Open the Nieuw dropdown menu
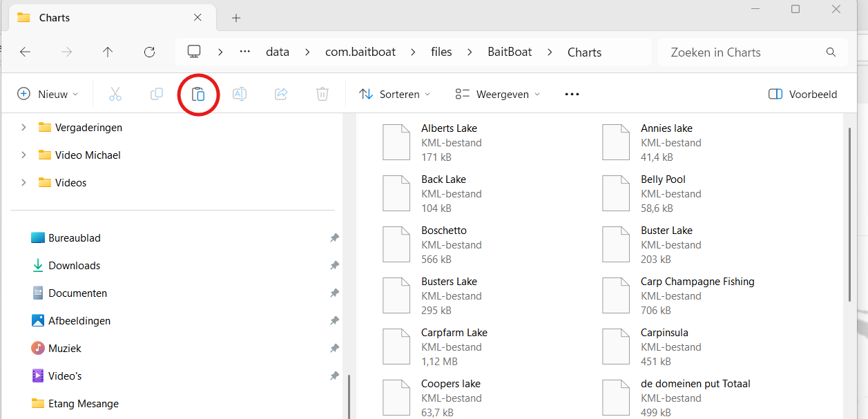 [x=48, y=95]
